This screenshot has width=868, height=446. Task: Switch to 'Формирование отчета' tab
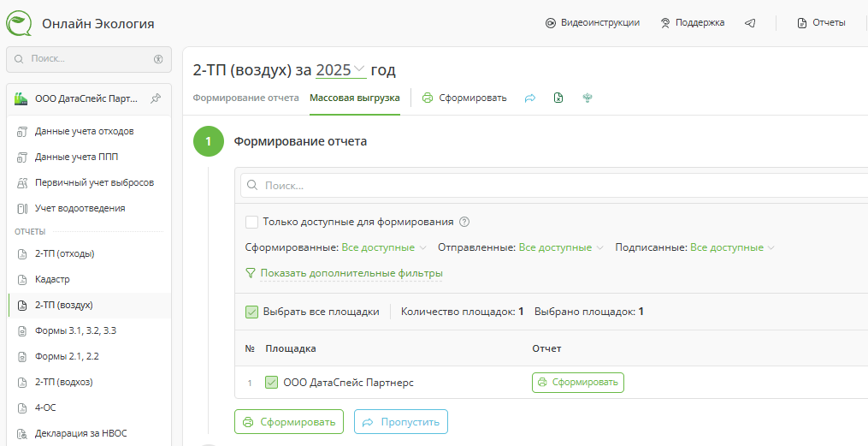[x=245, y=98]
